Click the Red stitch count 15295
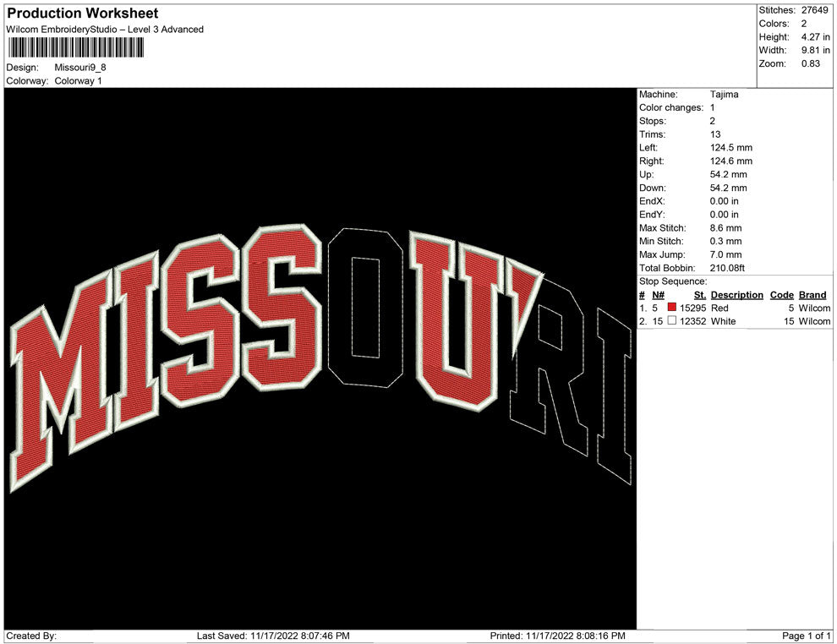Screen dimensions: 837x644 click(692, 308)
